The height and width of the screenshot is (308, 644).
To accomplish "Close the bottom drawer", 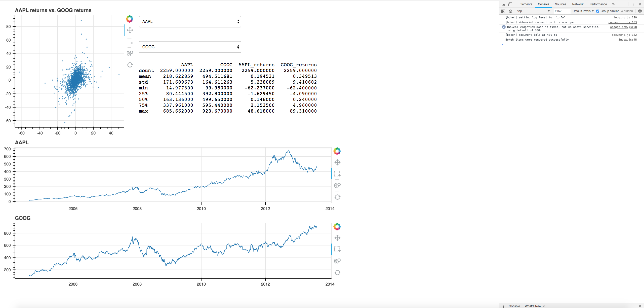I will tap(640, 306).
